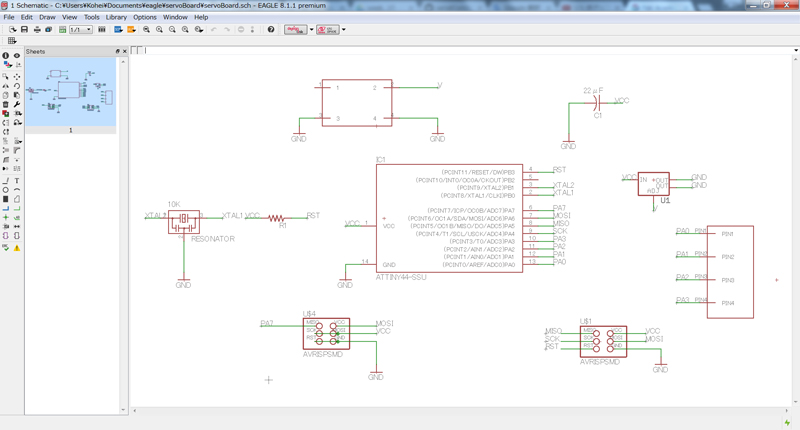
Task: Select the Arc tool
Action: (x=17, y=190)
